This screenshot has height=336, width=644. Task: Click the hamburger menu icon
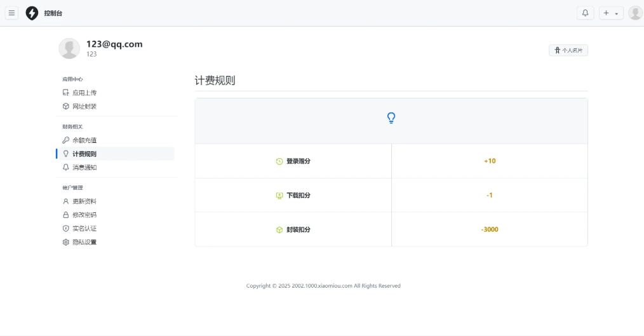[x=11, y=13]
